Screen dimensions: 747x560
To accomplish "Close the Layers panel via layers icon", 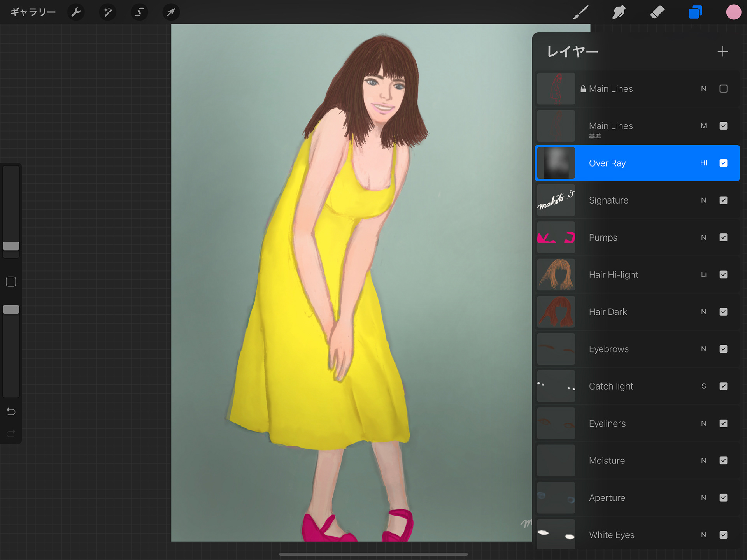I will click(695, 12).
